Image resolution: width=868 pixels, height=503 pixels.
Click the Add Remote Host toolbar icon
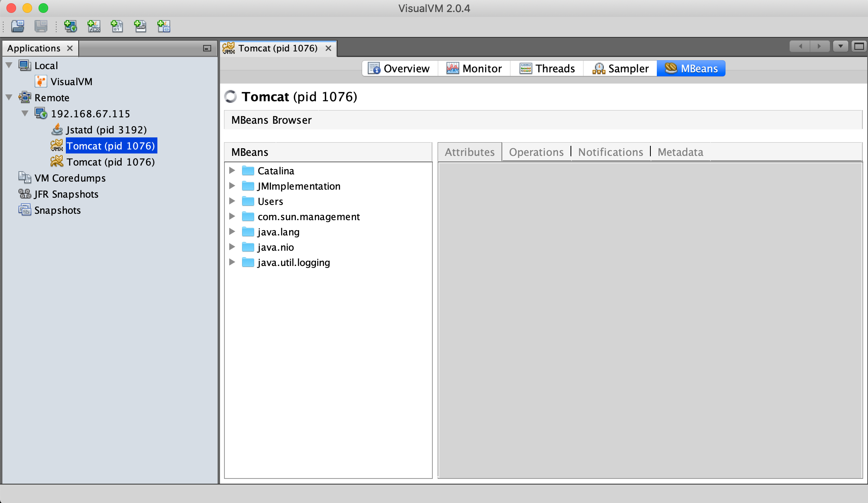tap(71, 27)
